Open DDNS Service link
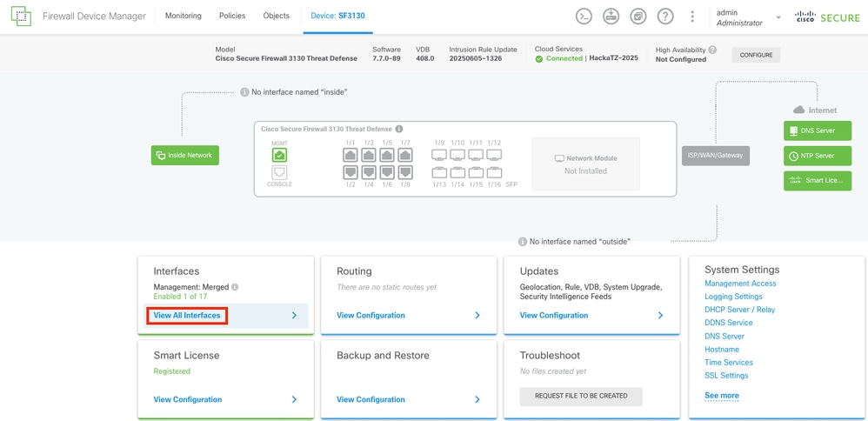Image resolution: width=868 pixels, height=421 pixels. pos(729,323)
